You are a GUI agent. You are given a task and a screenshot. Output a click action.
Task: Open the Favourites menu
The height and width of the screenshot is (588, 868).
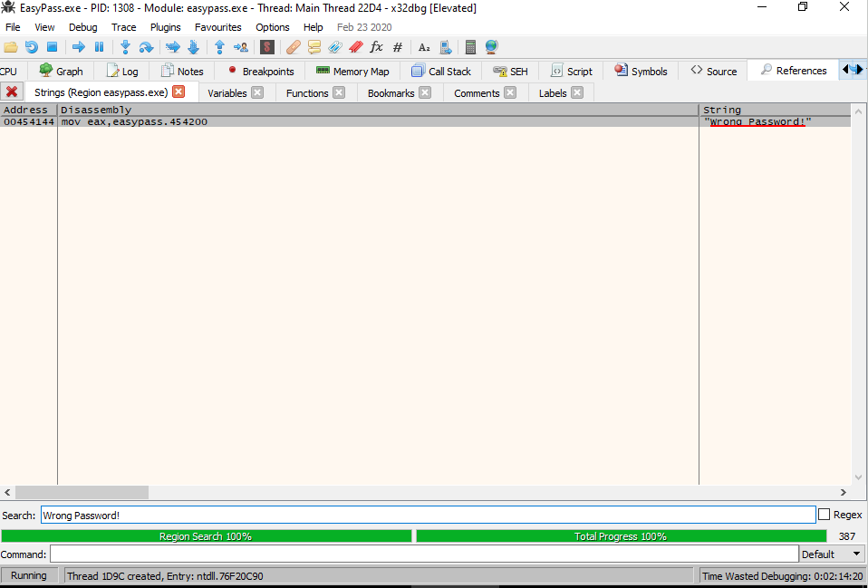click(x=218, y=27)
